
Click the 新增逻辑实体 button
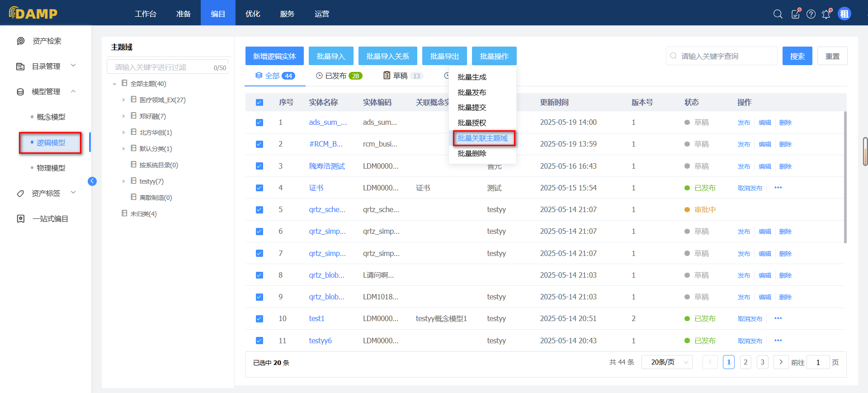coord(274,56)
